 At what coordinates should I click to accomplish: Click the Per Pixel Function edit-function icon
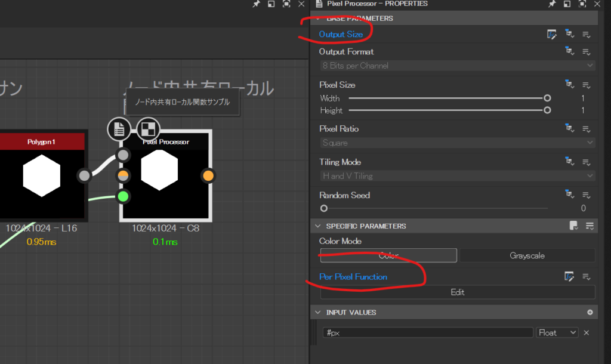[x=569, y=276]
